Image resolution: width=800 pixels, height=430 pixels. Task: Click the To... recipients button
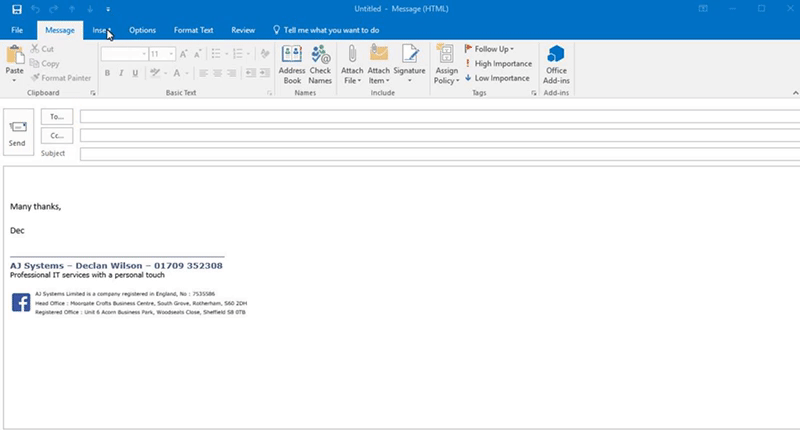pos(57,116)
